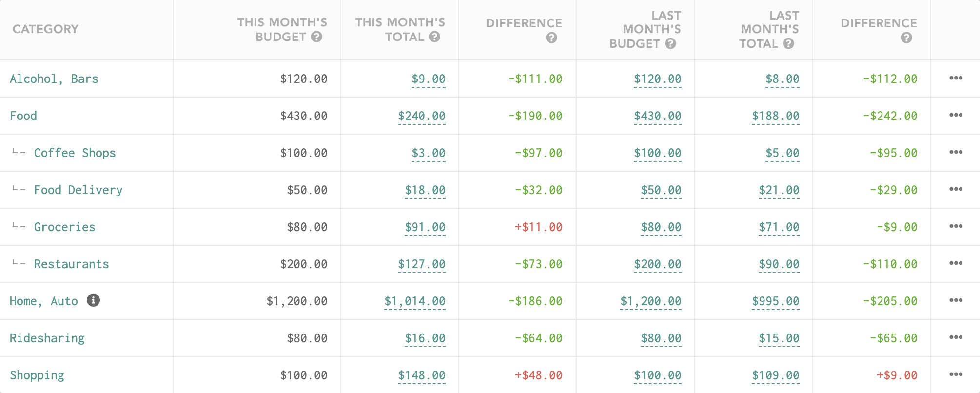Click help icon under last Difference header
The height and width of the screenshot is (393, 980).
906,38
